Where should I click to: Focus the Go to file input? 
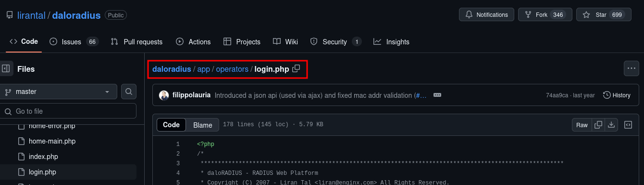pos(68,111)
